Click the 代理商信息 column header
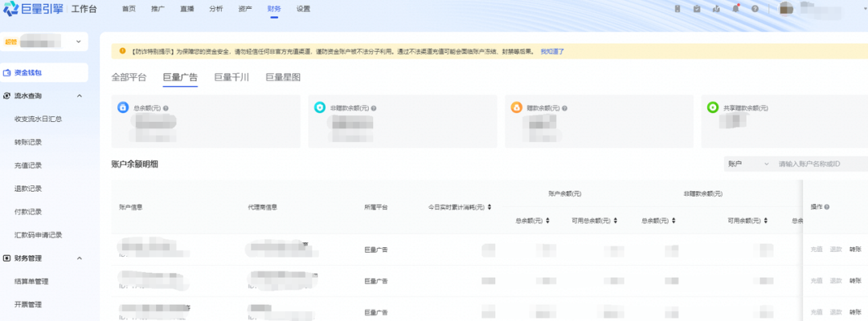The image size is (868, 321). (262, 207)
